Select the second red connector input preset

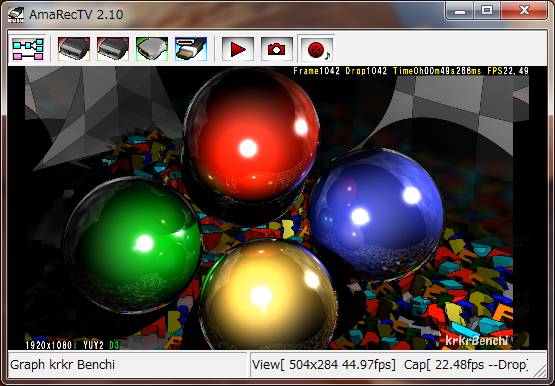113,49
